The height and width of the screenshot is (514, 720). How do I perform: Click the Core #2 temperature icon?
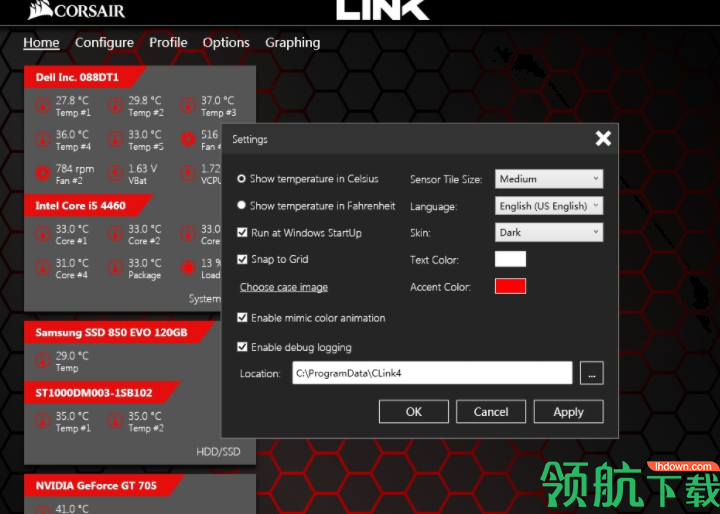click(115, 234)
